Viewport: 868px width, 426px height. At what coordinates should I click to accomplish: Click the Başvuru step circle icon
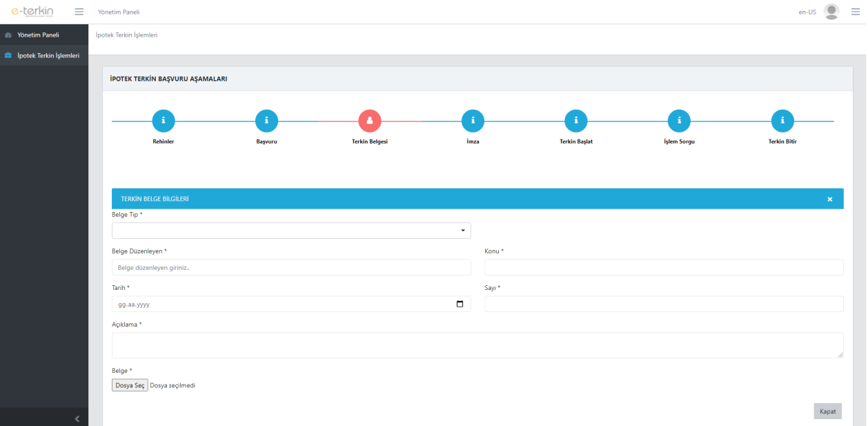(x=266, y=121)
